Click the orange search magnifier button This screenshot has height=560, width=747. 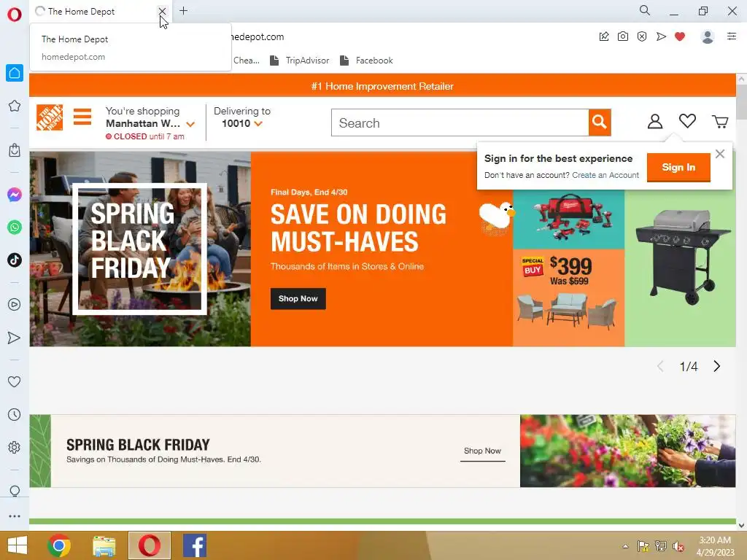pos(600,122)
